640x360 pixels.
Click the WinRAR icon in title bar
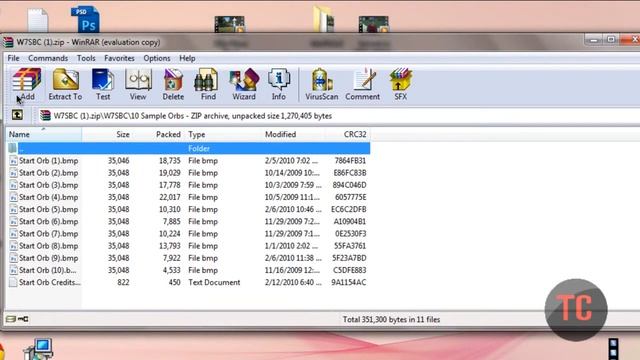click(x=8, y=42)
